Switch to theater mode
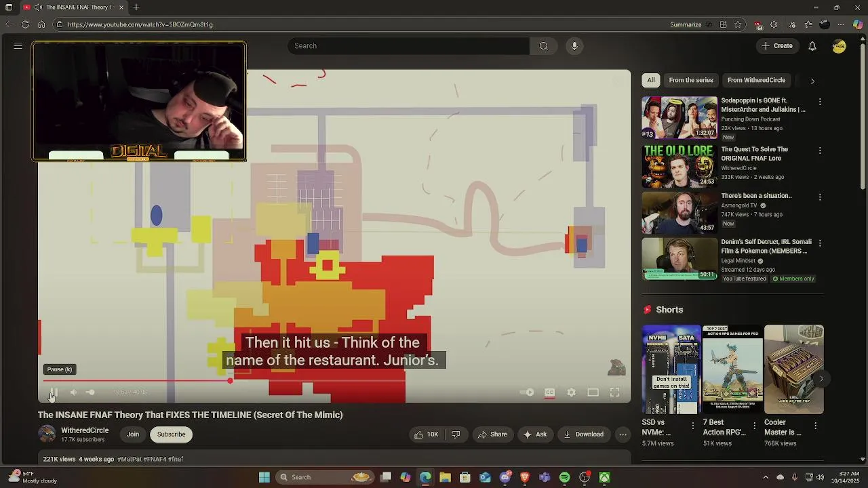Image resolution: width=868 pixels, height=488 pixels. (593, 392)
